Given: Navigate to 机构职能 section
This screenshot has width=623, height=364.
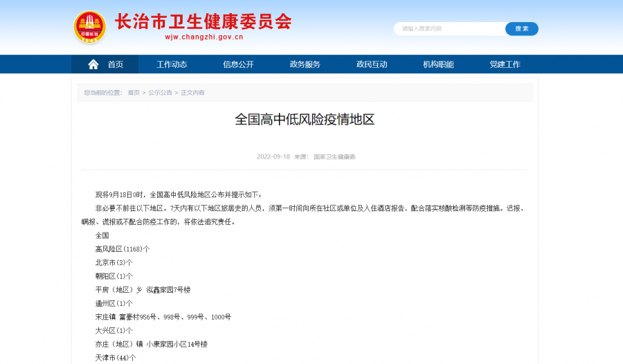Looking at the screenshot, I should pos(438,64).
